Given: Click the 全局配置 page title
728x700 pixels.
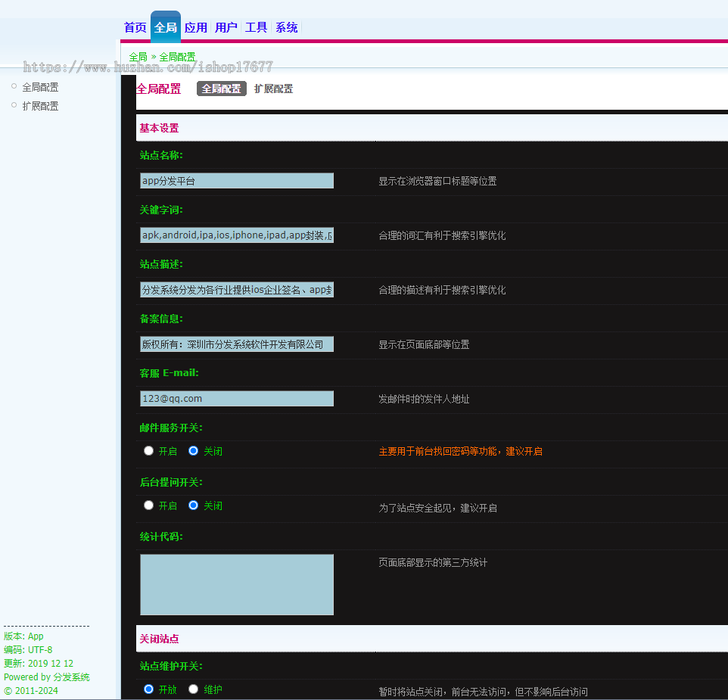Looking at the screenshot, I should 158,89.
